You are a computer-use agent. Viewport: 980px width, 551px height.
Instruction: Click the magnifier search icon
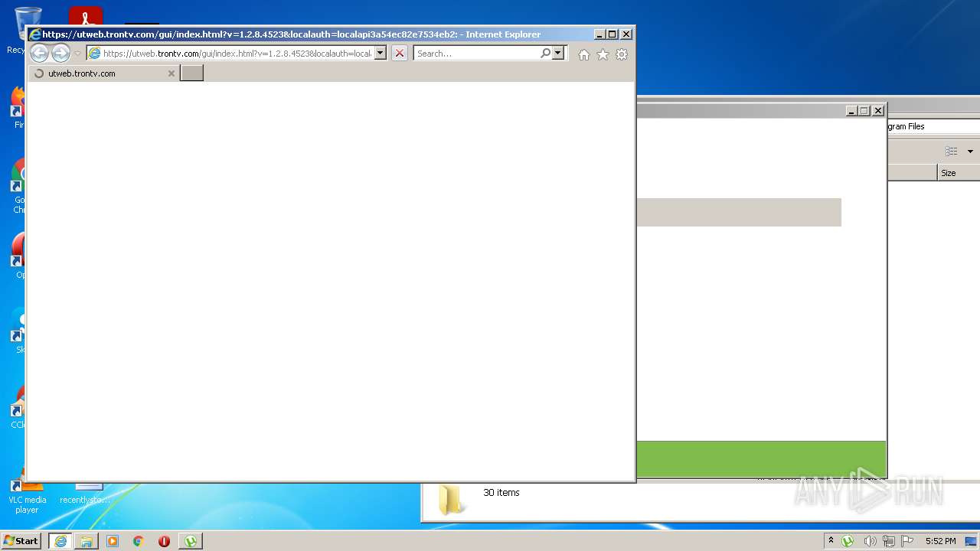(545, 54)
